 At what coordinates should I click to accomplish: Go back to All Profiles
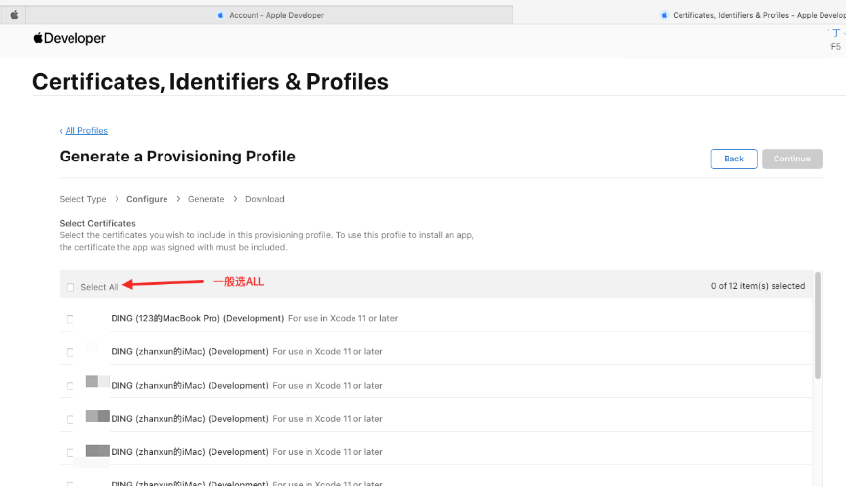[86, 131]
